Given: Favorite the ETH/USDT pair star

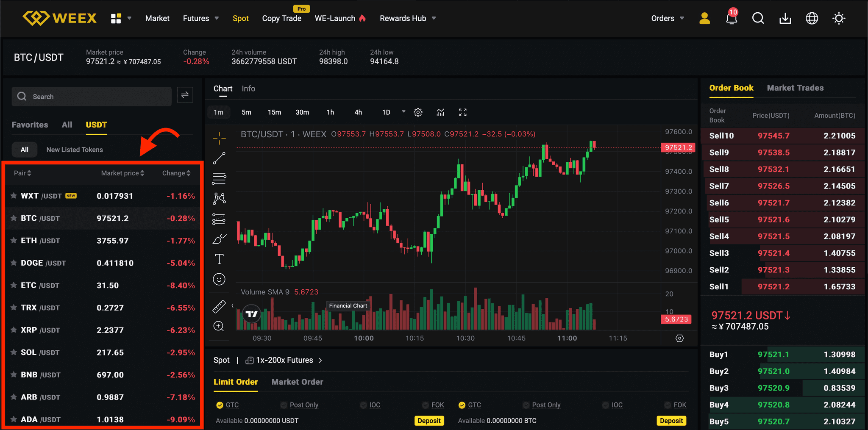Looking at the screenshot, I should point(14,240).
